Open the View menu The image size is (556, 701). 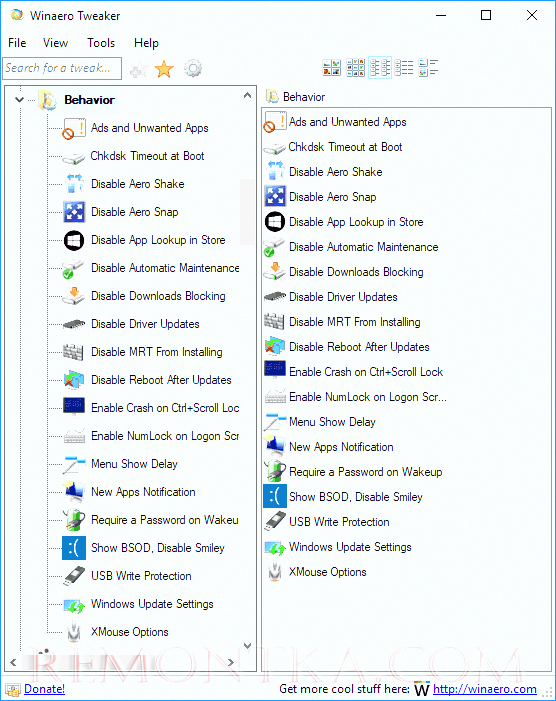point(55,43)
